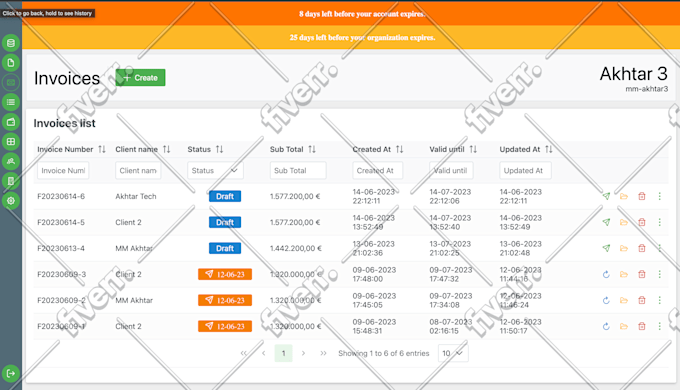The image size is (680, 390).
Task: Open folder icon for invoice F20230609-2
Action: pyautogui.click(x=624, y=300)
